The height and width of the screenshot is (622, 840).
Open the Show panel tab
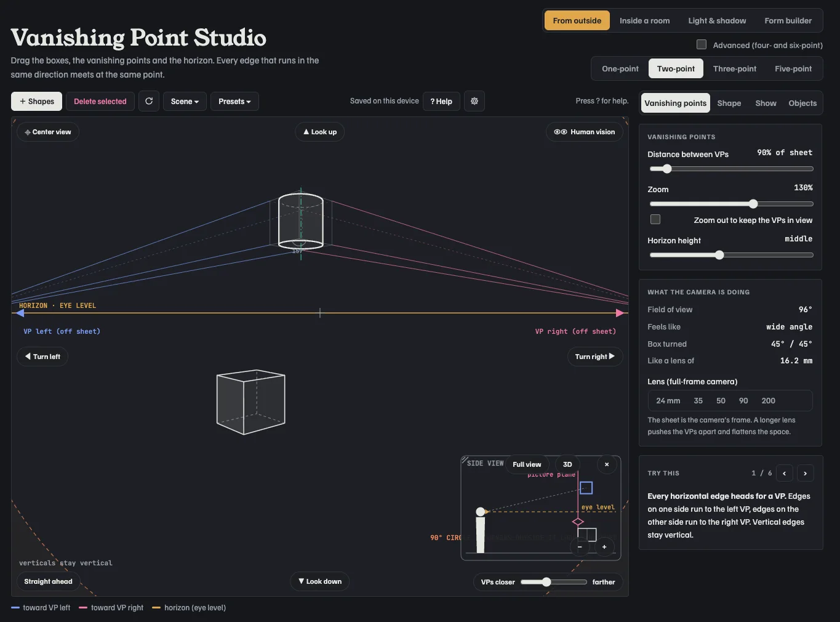pos(766,103)
